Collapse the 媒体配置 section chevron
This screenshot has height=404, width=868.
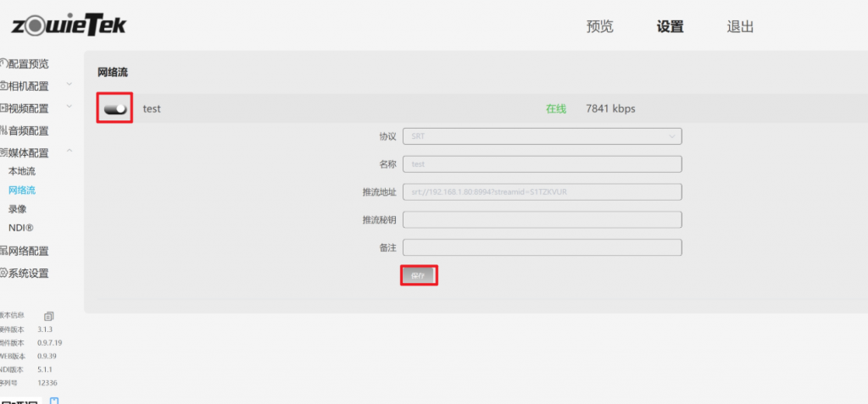[70, 152]
